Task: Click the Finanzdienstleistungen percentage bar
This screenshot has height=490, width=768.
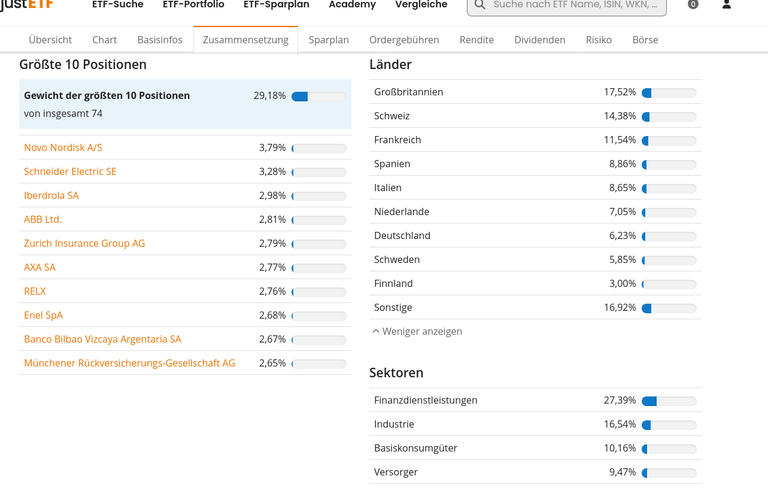Action: coord(669,401)
